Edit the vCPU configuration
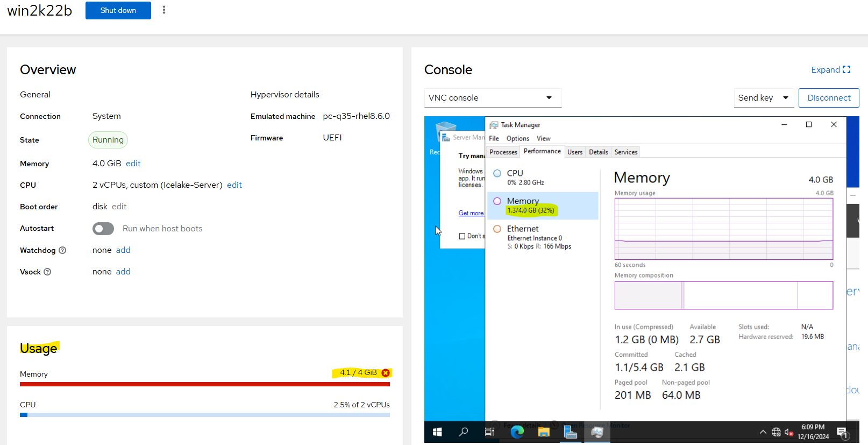This screenshot has width=868, height=445. point(234,185)
